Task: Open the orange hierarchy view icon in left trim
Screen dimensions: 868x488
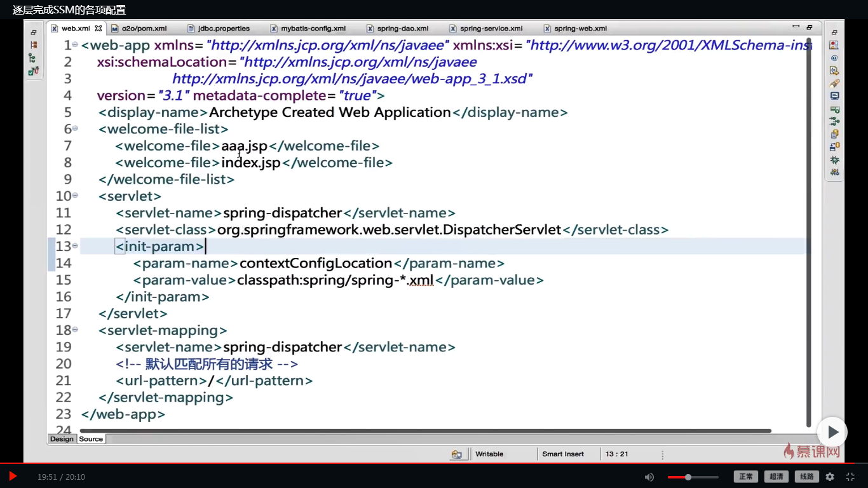Action: click(x=34, y=45)
